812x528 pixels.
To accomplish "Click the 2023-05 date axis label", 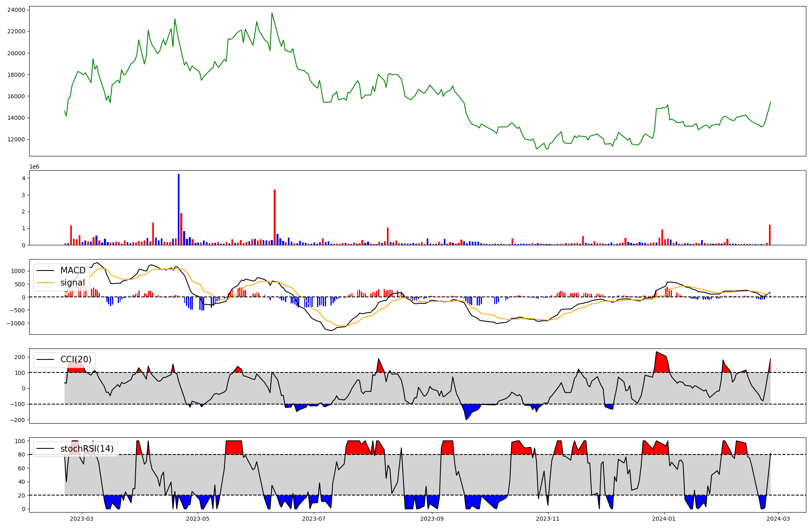I will tap(198, 519).
